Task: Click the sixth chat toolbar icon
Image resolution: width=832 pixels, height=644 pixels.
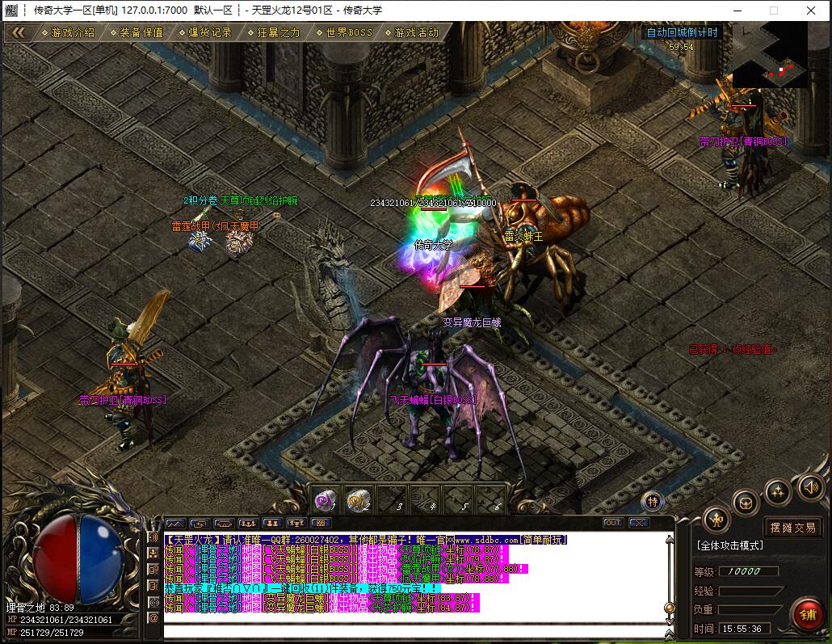Action: point(296,523)
